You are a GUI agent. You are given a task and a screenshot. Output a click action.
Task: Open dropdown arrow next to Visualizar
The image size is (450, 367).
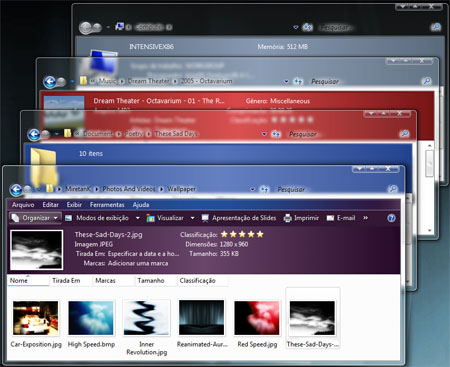tap(192, 218)
